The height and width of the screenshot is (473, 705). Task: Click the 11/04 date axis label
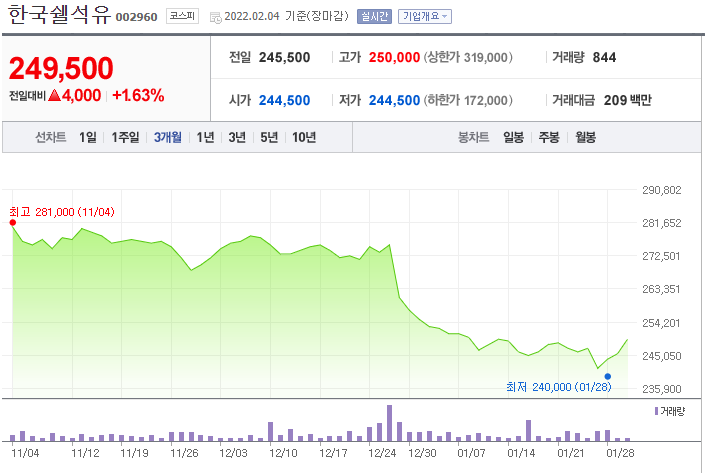25,453
